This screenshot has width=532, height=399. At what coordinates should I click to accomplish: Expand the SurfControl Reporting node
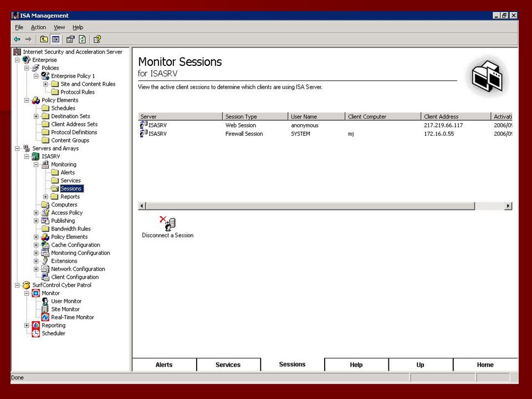click(x=27, y=326)
